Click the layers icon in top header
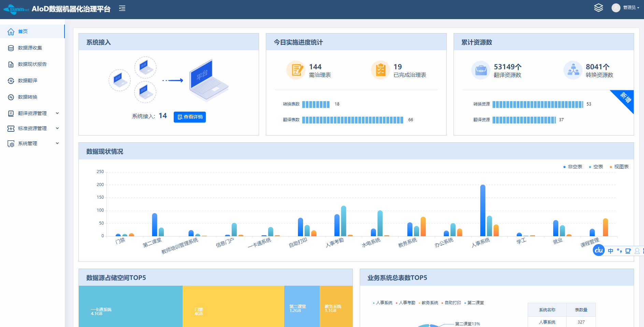The image size is (644, 327). tap(598, 8)
